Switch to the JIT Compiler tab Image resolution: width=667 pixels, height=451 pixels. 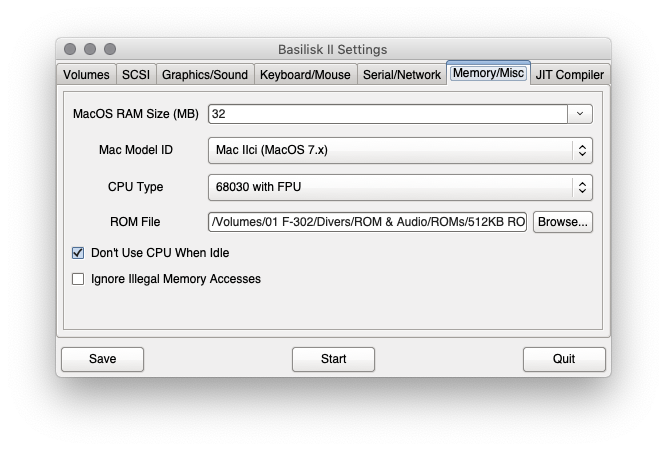click(570, 74)
